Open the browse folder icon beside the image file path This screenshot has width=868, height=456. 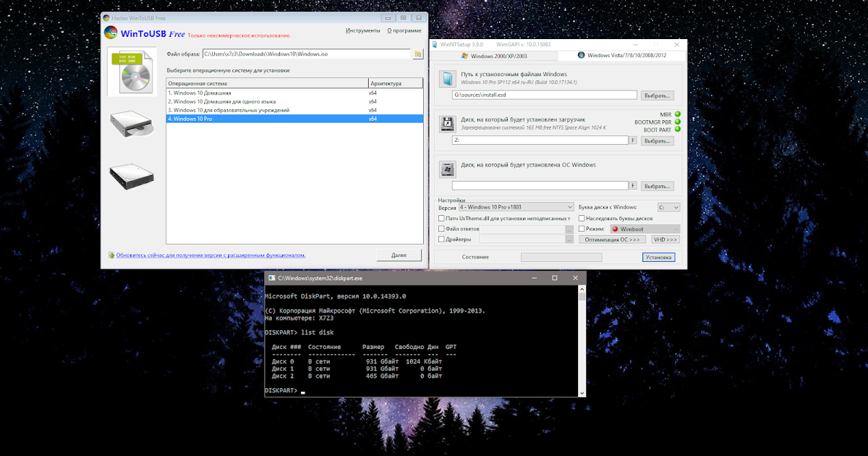click(417, 54)
